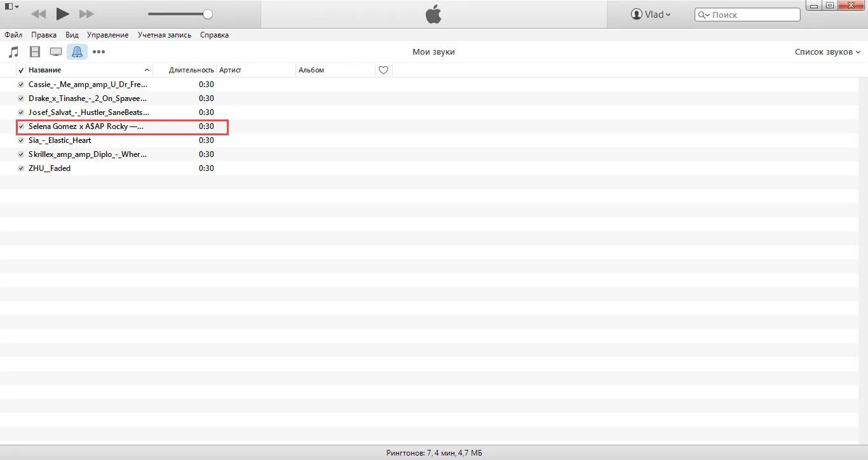Click the Мои звуки heading

[x=433, y=52]
